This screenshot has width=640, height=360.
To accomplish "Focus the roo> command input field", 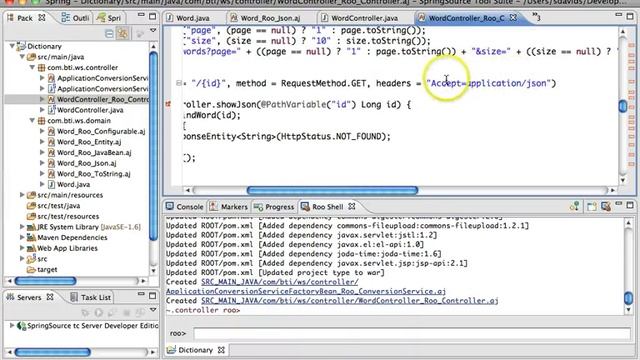I will click(412, 333).
